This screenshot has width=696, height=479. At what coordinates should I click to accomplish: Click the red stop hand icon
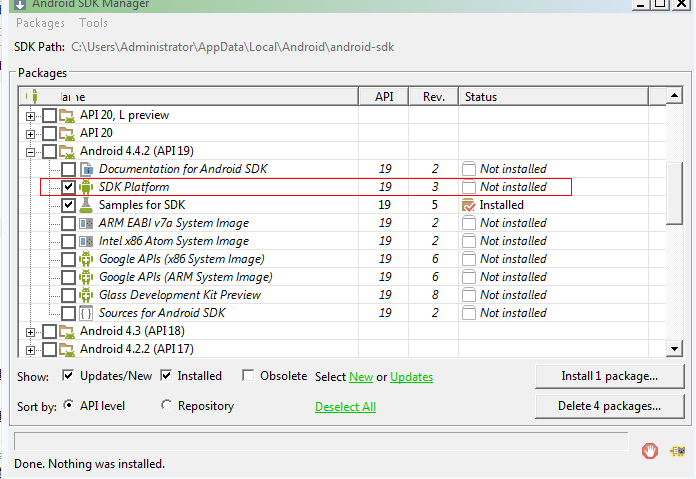650,451
